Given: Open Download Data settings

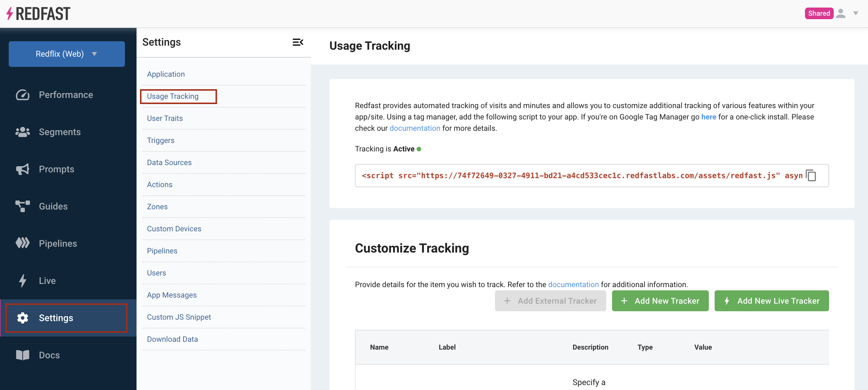Looking at the screenshot, I should pos(172,339).
